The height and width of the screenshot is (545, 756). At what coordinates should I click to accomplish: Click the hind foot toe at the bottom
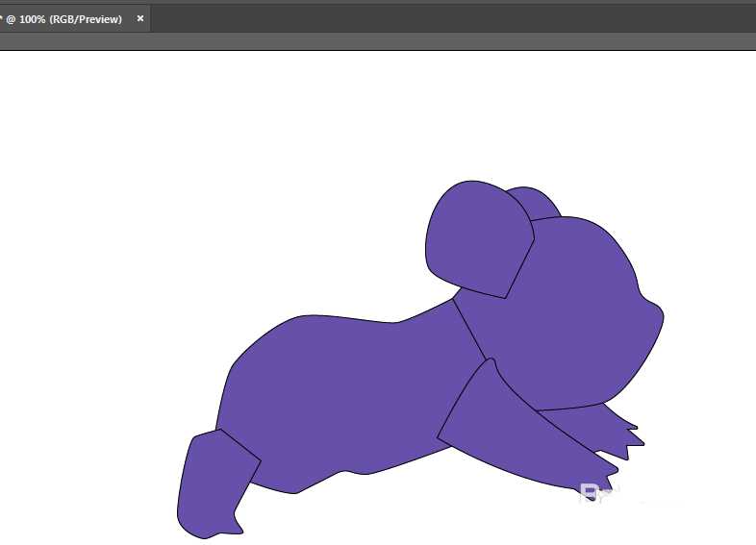point(231,528)
